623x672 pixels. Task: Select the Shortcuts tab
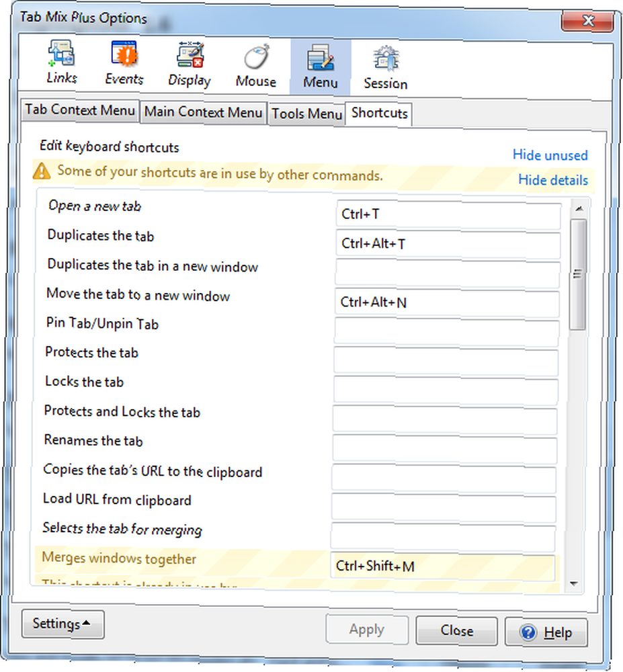(x=379, y=114)
